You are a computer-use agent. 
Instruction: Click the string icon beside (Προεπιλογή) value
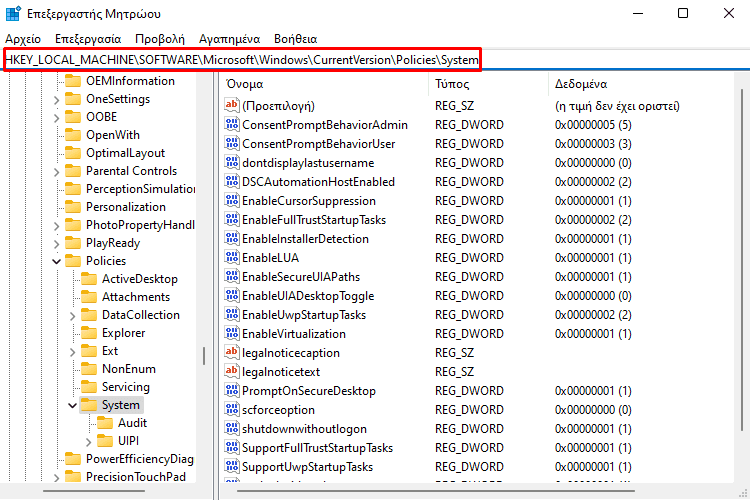pyautogui.click(x=232, y=105)
